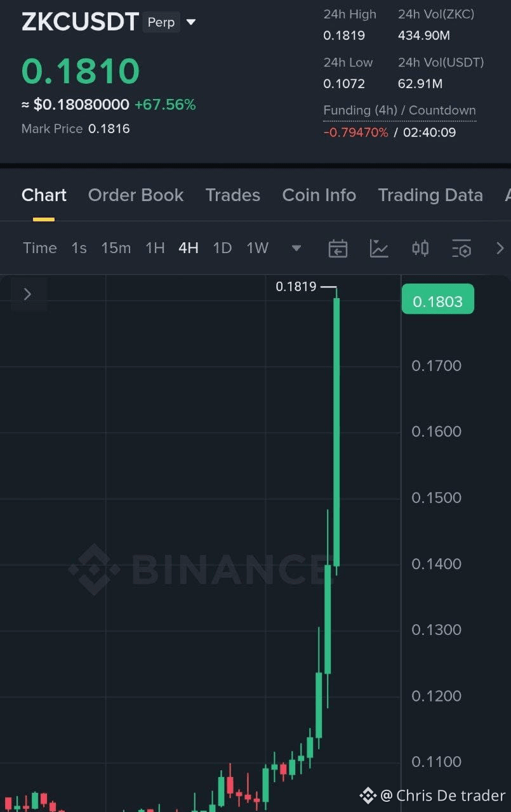Select the 15m interval

116,248
